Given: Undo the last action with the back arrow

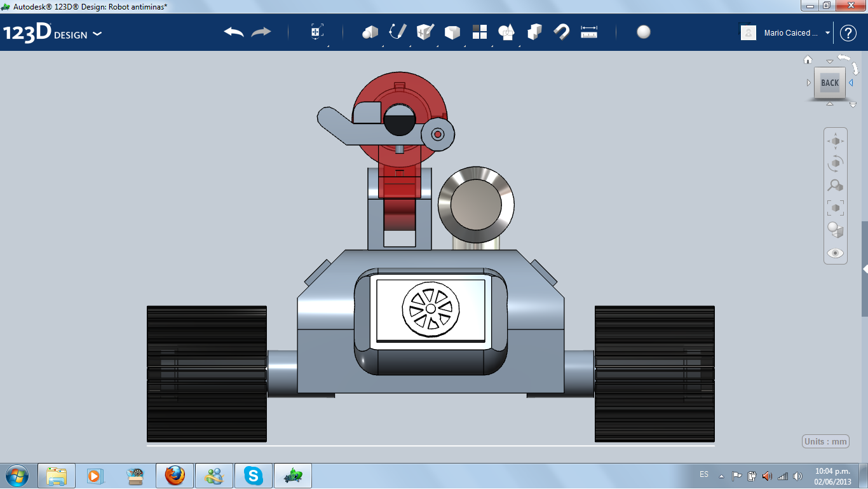Looking at the screenshot, I should [234, 32].
